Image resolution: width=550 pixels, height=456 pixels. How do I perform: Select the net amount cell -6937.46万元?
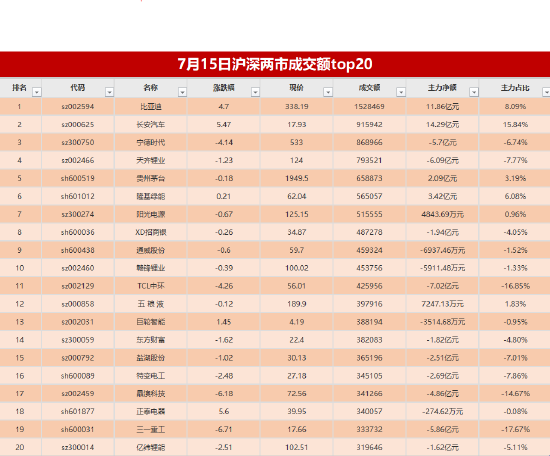point(442,250)
